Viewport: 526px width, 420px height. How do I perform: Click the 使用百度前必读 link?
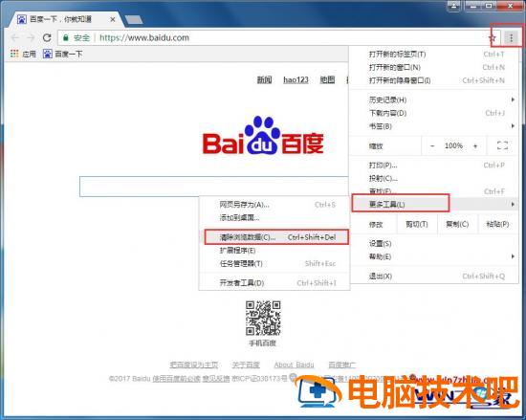(x=177, y=379)
